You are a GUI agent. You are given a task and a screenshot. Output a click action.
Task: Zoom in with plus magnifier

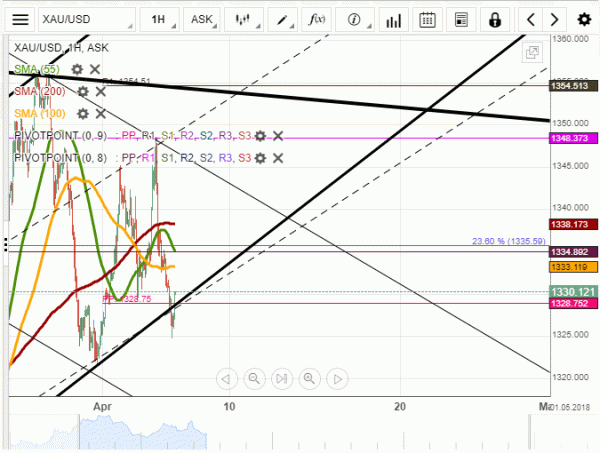click(309, 379)
